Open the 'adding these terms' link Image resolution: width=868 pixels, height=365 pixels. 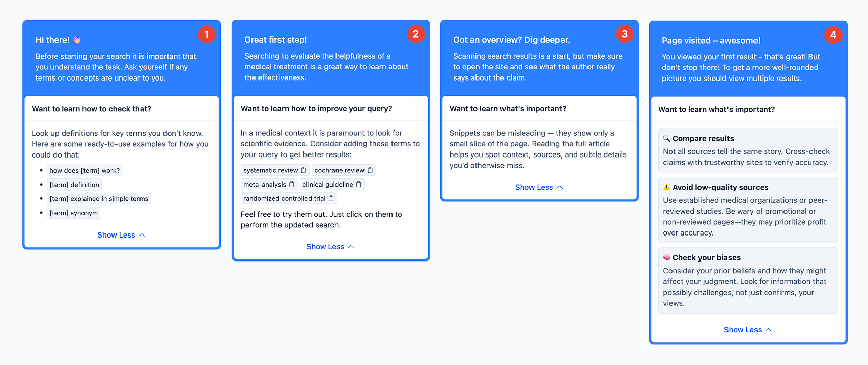point(377,144)
